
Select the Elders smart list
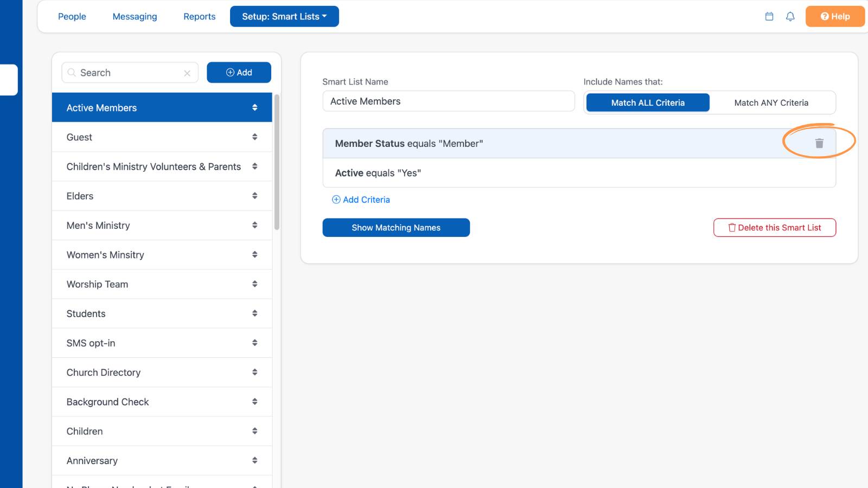(x=162, y=196)
